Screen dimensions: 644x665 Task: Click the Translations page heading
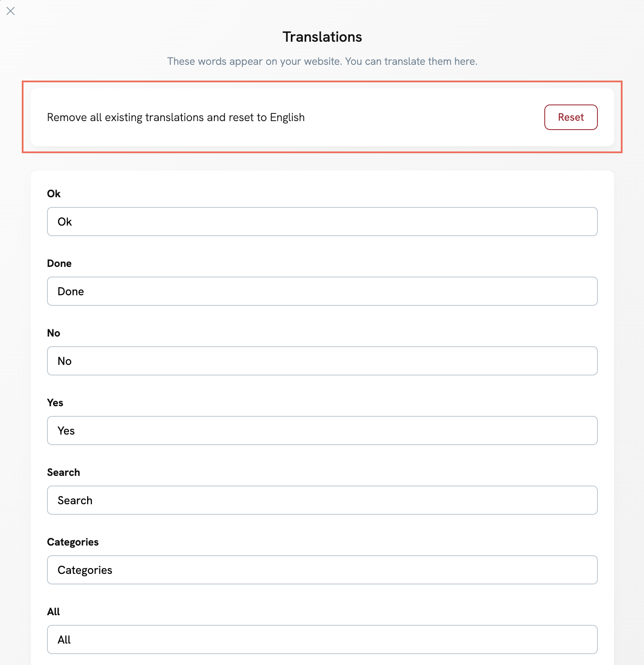click(x=322, y=37)
